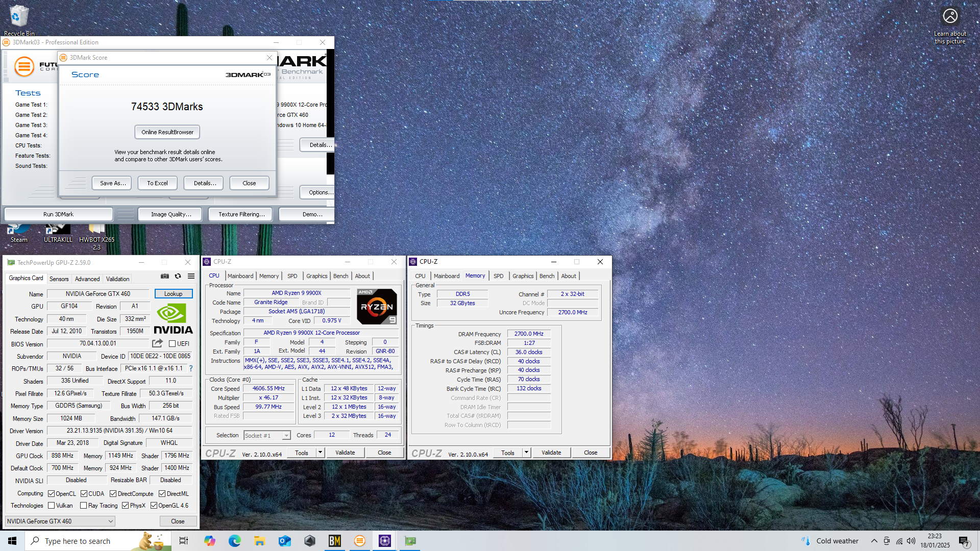Image resolution: width=980 pixels, height=551 pixels.
Task: Toggle the OpenGL 4.6 checkbox
Action: [x=154, y=506]
